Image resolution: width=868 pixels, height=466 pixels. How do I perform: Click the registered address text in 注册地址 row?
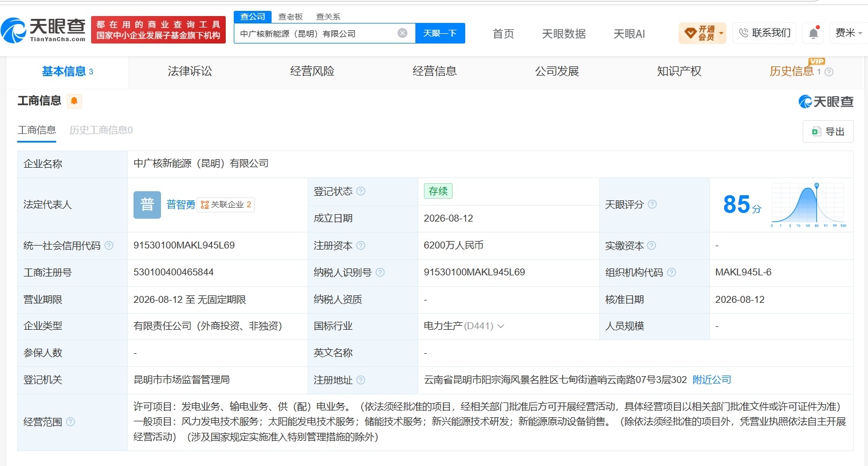click(555, 380)
